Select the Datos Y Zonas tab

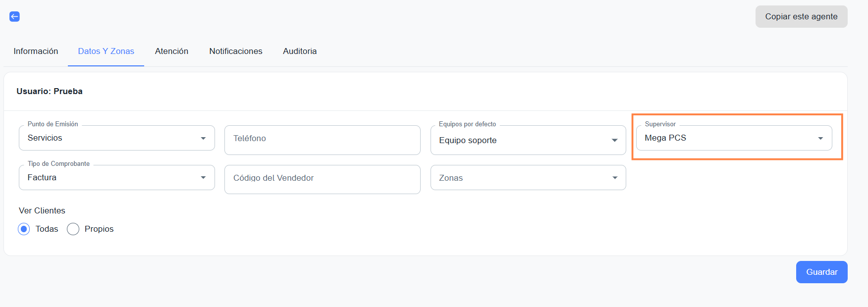tap(106, 51)
